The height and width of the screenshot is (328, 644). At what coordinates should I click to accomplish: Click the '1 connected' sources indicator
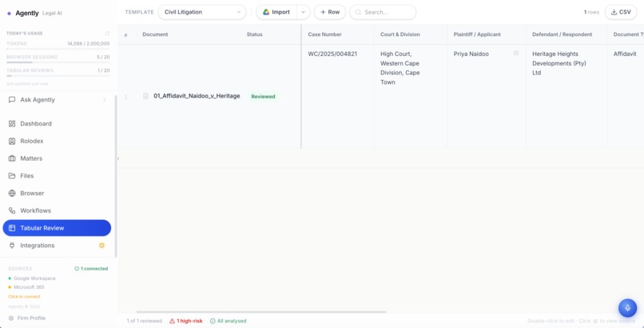point(91,269)
